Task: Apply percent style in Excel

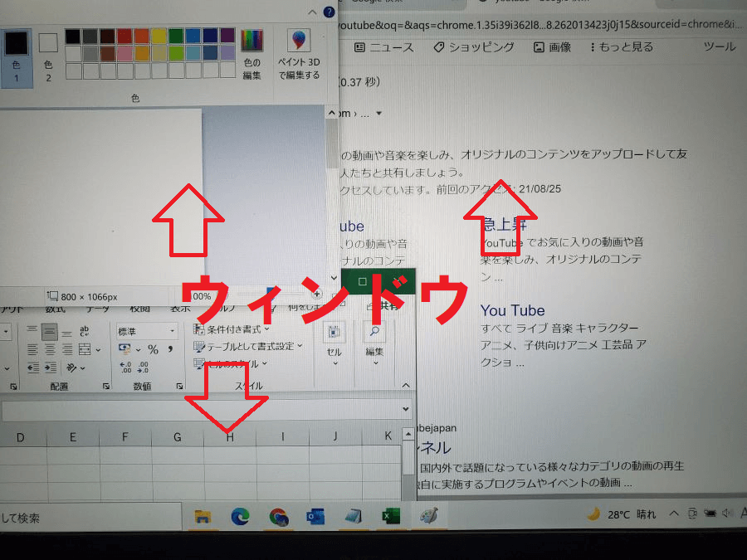Action: (x=153, y=349)
